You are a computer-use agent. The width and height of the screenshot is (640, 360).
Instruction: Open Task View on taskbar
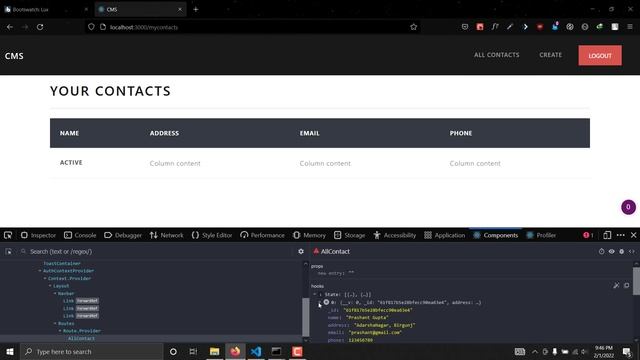click(193, 351)
